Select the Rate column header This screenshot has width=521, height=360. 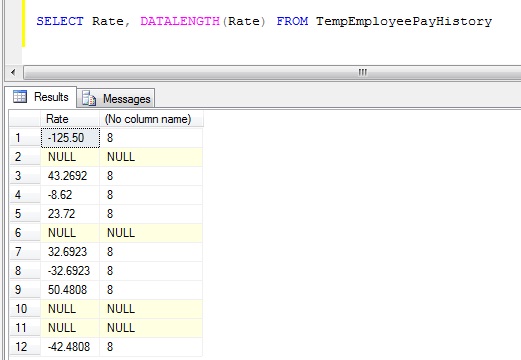[x=70, y=119]
